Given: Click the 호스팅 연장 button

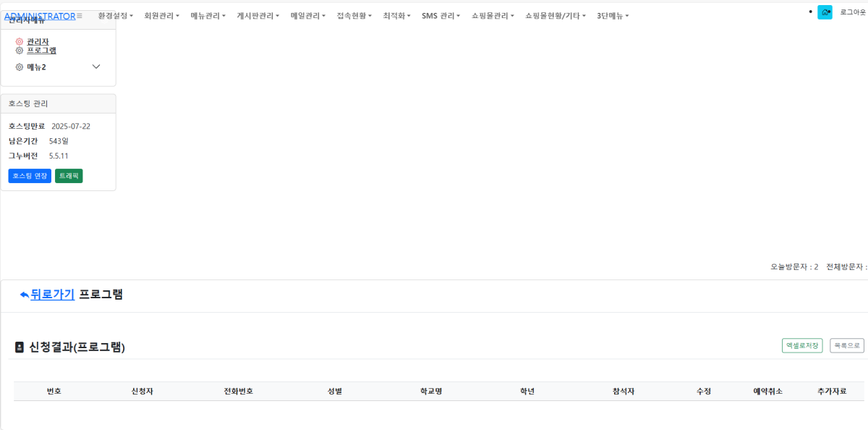Looking at the screenshot, I should point(30,176).
